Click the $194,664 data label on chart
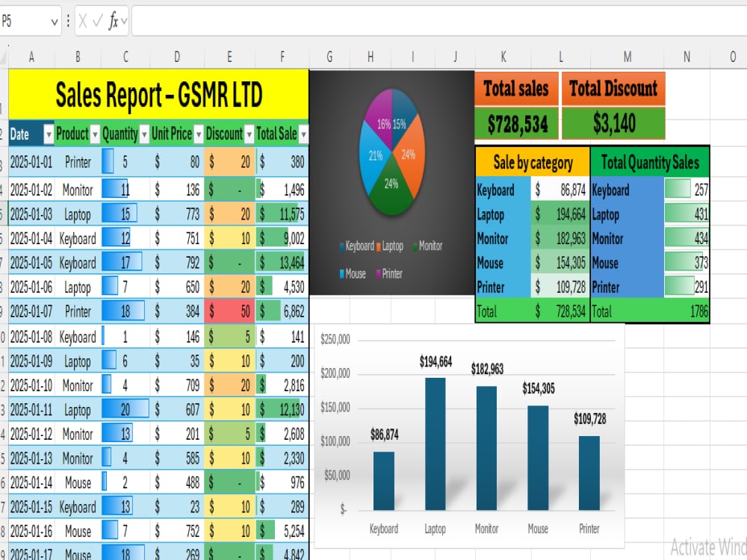This screenshot has width=747, height=560. coord(436,362)
